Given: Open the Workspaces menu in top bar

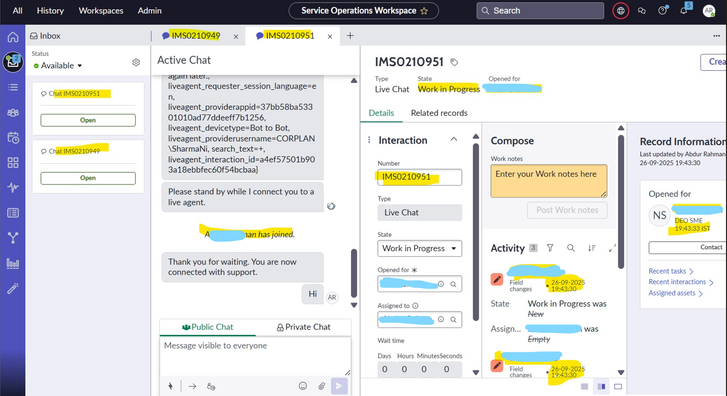Looking at the screenshot, I should coord(101,11).
